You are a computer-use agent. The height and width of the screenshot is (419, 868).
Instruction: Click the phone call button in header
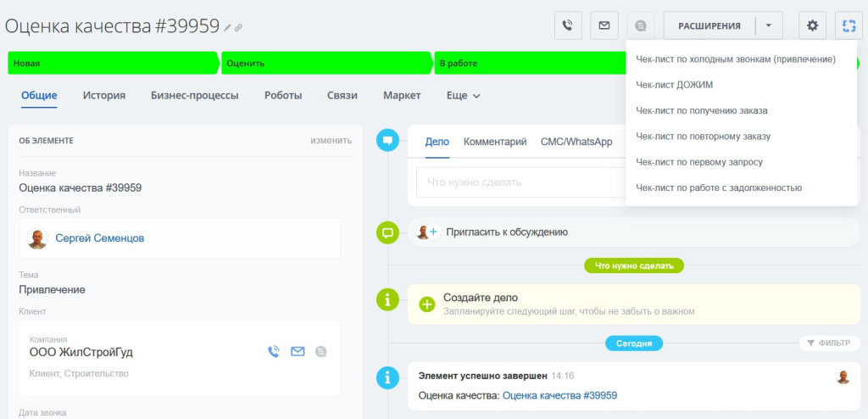(568, 25)
